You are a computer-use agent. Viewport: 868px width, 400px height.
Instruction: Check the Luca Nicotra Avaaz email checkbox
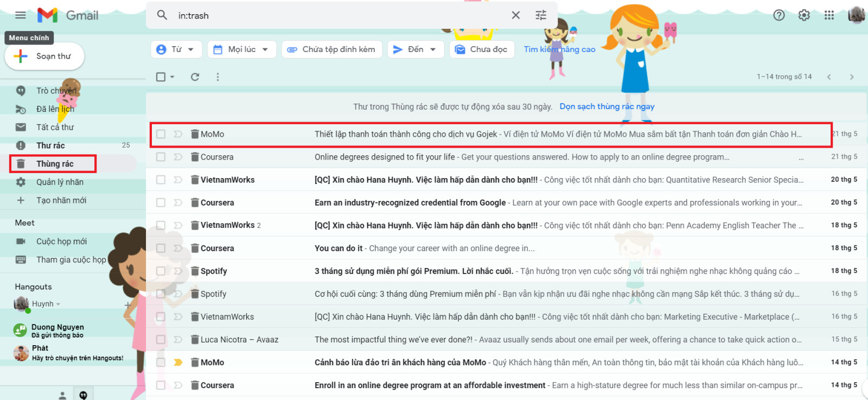click(x=161, y=339)
